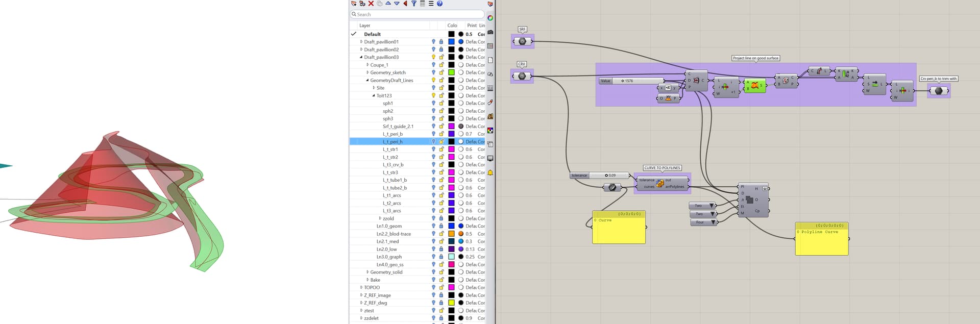
Task: Toggle visibility bulb of Draft_pavillion01 layer
Action: (x=433, y=42)
